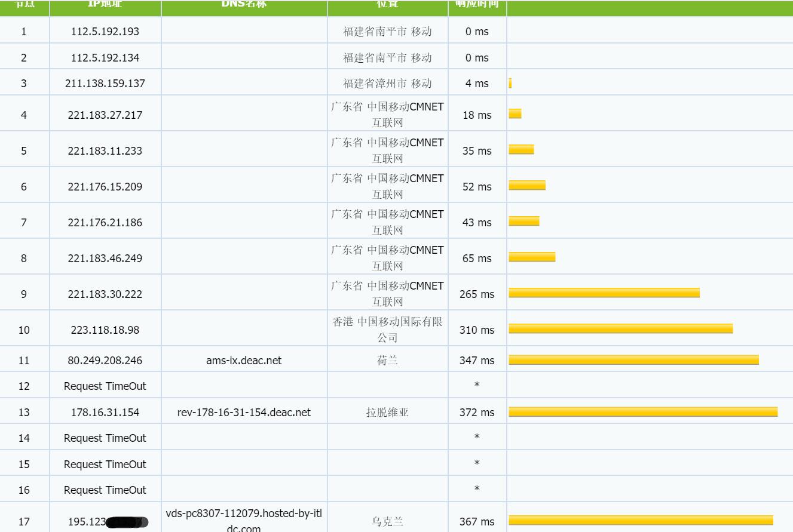This screenshot has width=793, height=532.
Task: Click location 荷兰
Action: 387,361
